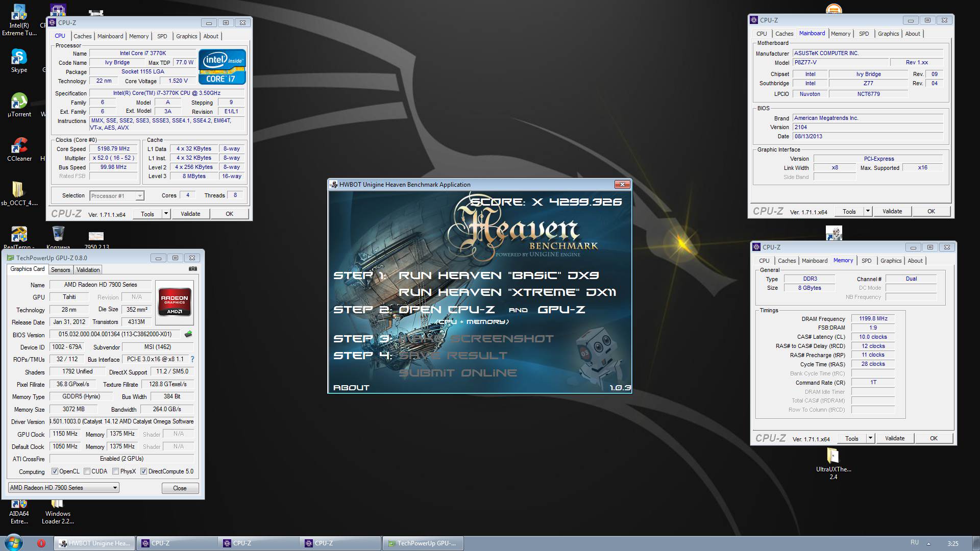
Task: Expand Tools dropdown arrow in Mainboard window
Action: (868, 211)
